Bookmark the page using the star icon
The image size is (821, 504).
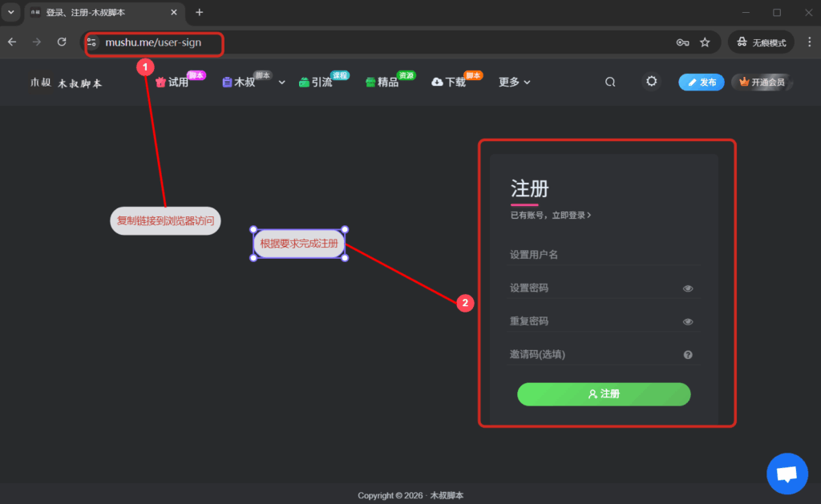coord(704,42)
